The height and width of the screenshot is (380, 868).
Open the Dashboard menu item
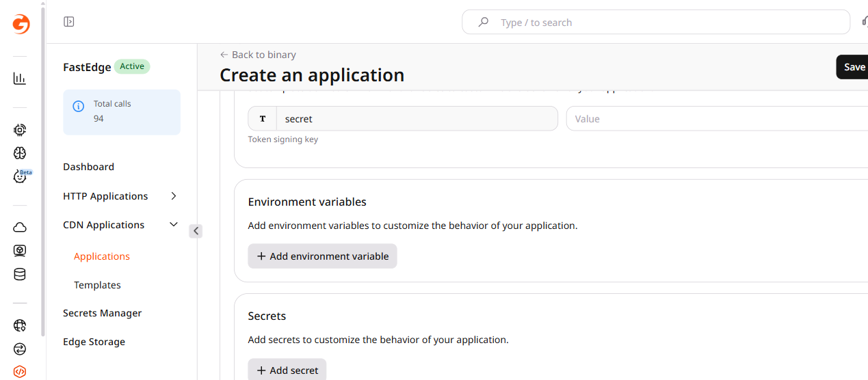coord(88,167)
